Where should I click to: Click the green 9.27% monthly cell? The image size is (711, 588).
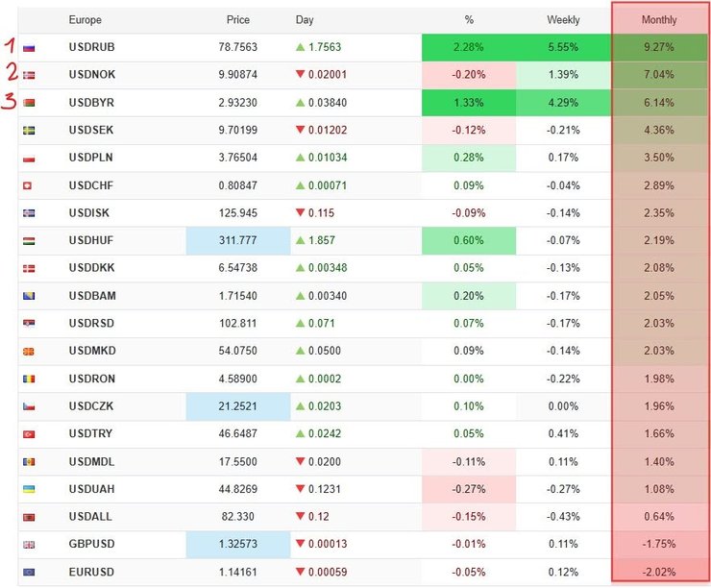(659, 47)
